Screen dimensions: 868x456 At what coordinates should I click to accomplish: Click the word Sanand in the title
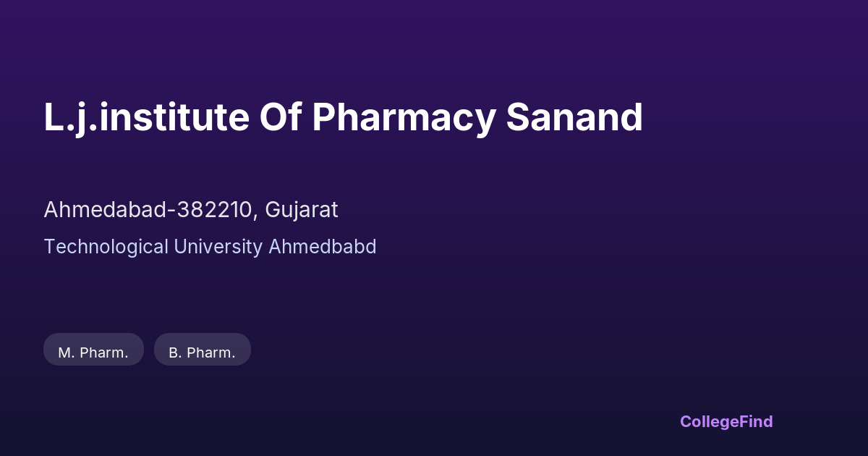coord(574,117)
